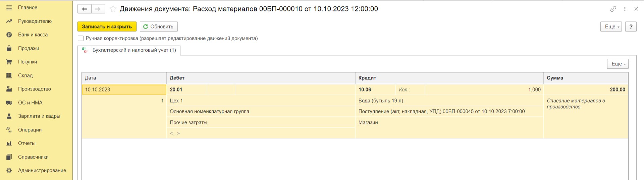The width and height of the screenshot is (644, 180).
Task: Select the date cell 10.10.2023
Action: point(124,89)
